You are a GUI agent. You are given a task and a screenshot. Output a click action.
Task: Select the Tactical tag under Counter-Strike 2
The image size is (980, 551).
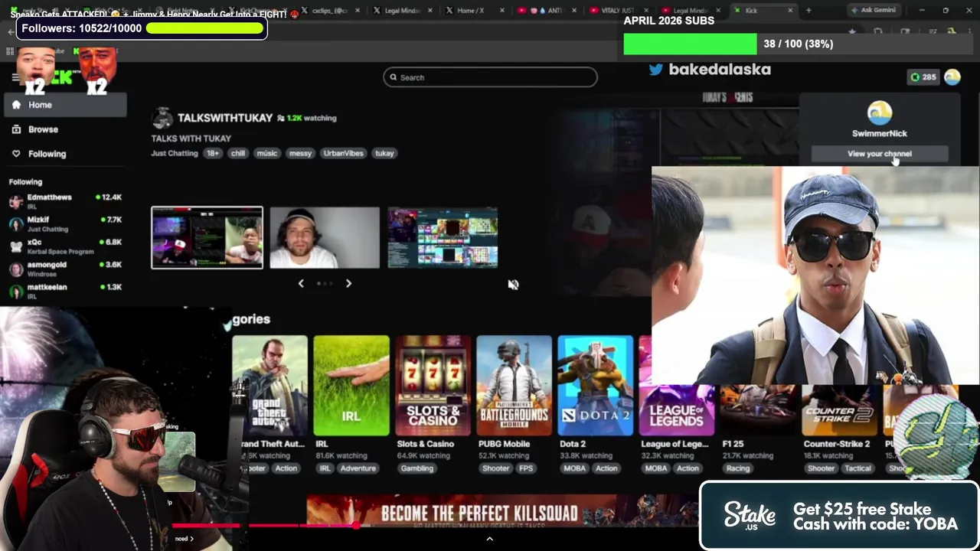pyautogui.click(x=857, y=468)
